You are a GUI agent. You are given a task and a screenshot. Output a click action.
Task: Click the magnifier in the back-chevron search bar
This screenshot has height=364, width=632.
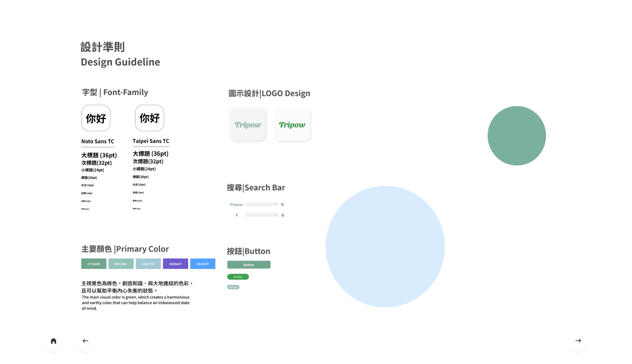coord(276,215)
